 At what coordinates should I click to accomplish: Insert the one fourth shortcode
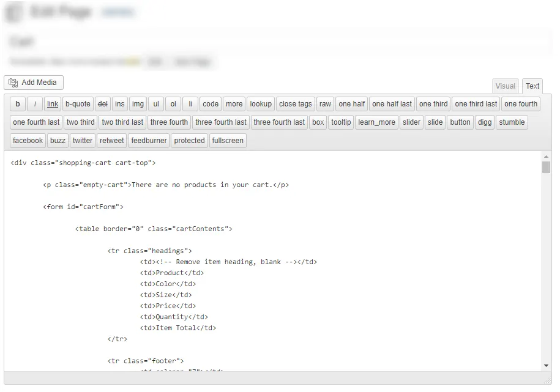[521, 104]
